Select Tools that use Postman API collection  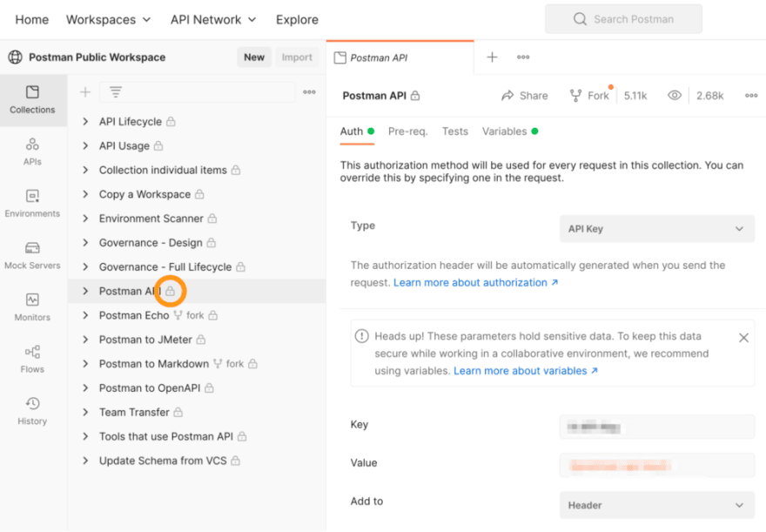click(166, 436)
